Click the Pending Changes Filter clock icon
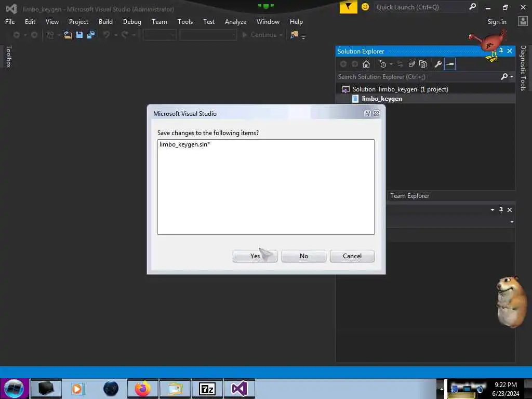The height and width of the screenshot is (399, 532). [x=383, y=64]
